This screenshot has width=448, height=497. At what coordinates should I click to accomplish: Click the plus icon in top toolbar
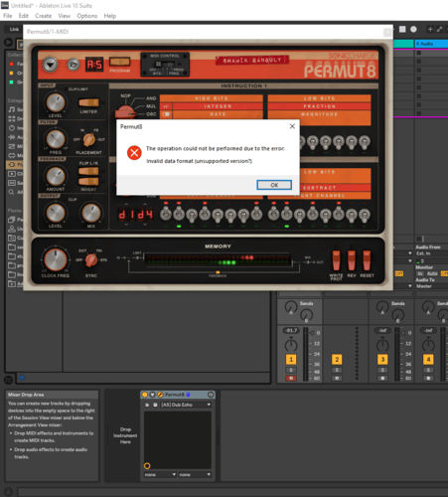(x=430, y=29)
